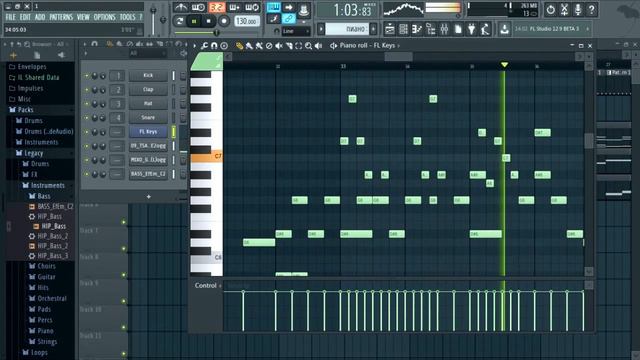The height and width of the screenshot is (360, 640).
Task: Select the Delete tool in Piano roll
Action: (269, 46)
